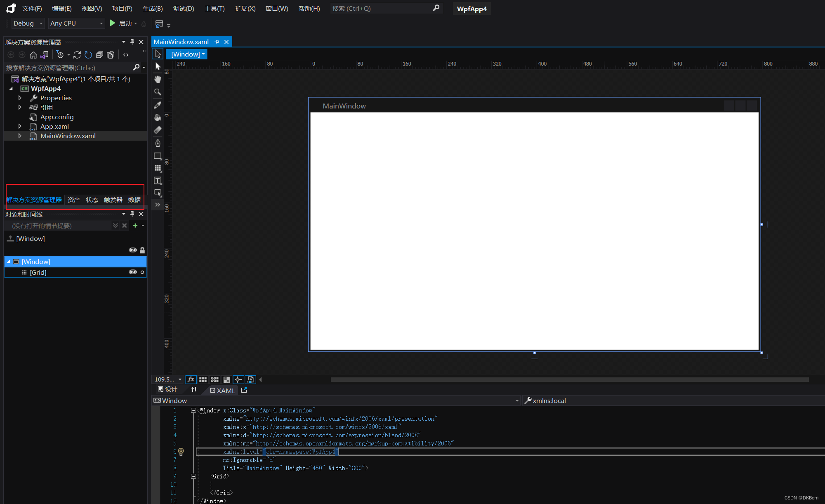The width and height of the screenshot is (825, 504).
Task: Select the Pan hand tool
Action: click(x=158, y=79)
